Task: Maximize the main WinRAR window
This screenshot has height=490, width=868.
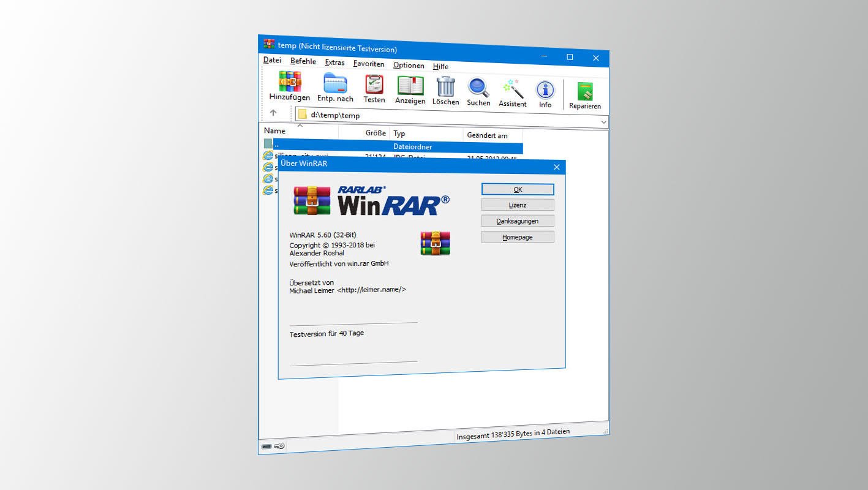Action: (x=570, y=56)
